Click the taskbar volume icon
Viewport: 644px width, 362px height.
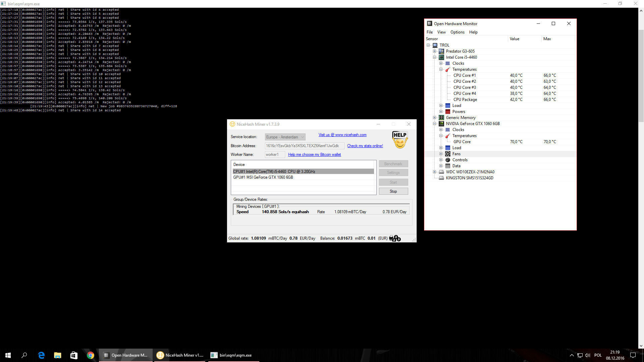click(588, 355)
